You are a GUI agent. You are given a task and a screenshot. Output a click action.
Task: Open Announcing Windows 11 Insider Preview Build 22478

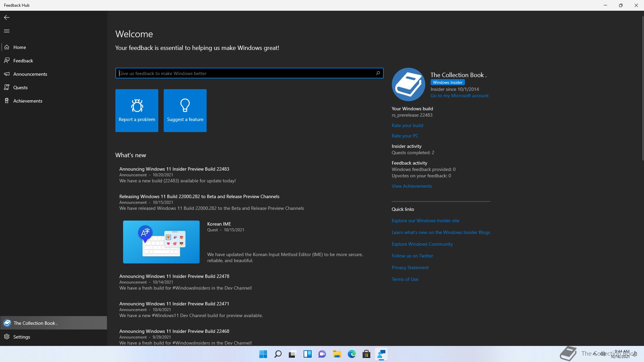174,276
